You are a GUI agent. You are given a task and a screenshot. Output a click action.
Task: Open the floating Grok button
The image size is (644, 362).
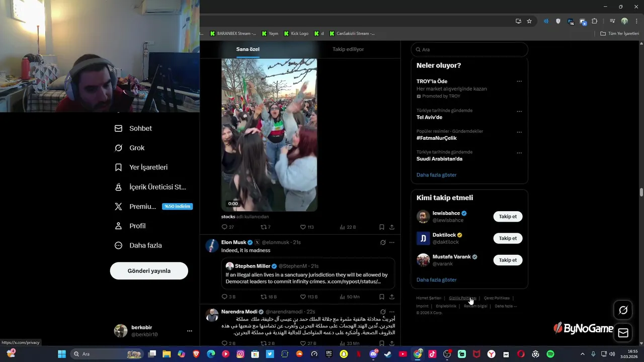623,310
